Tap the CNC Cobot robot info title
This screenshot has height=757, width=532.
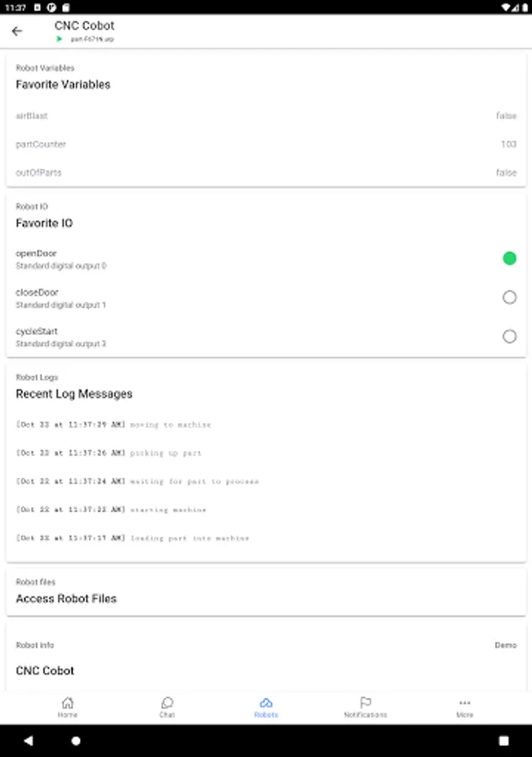(x=45, y=670)
